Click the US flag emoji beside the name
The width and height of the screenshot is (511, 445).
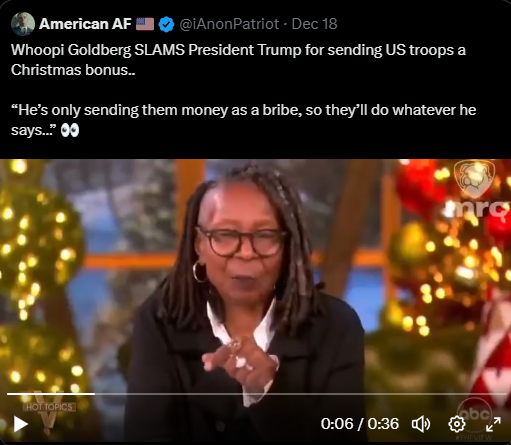point(145,24)
